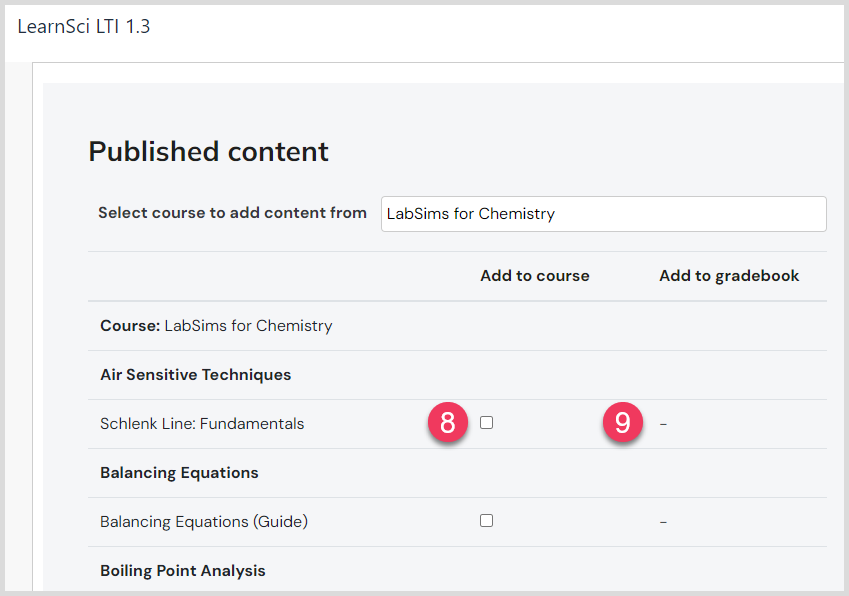Click the gradebook dash in the Balancing Equations (Guide) row
Image resolution: width=849 pixels, height=596 pixels.
[x=663, y=522]
